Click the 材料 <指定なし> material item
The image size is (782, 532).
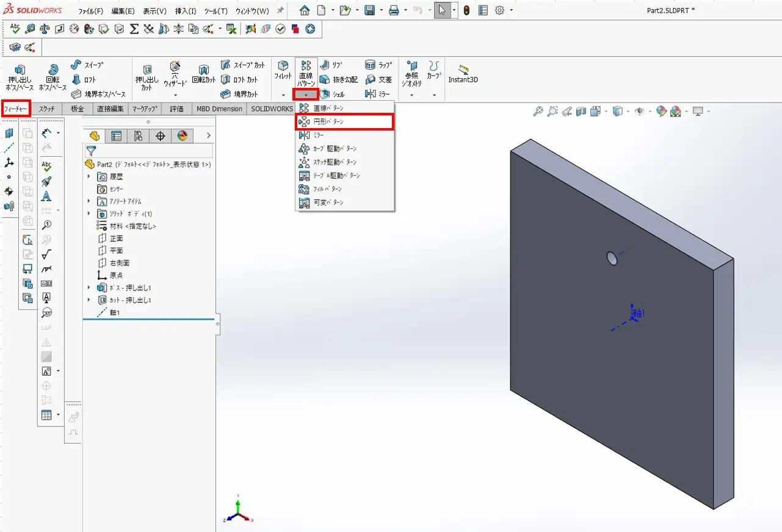(x=132, y=226)
